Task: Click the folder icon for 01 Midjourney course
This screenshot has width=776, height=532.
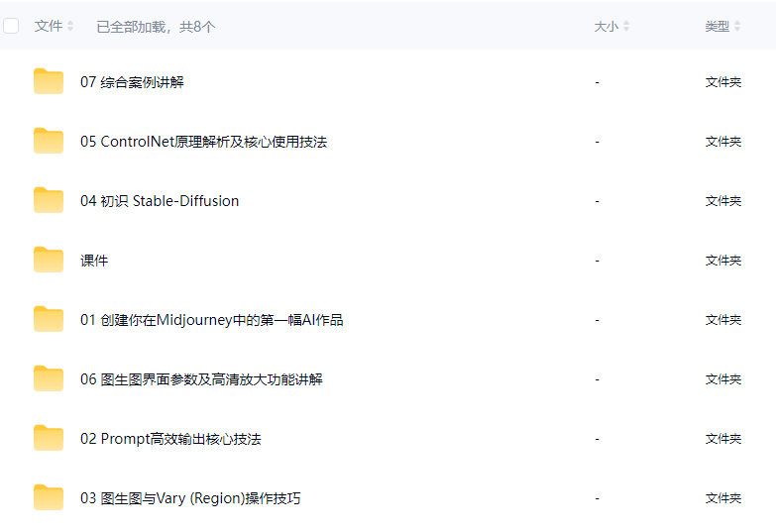Action: (48, 320)
